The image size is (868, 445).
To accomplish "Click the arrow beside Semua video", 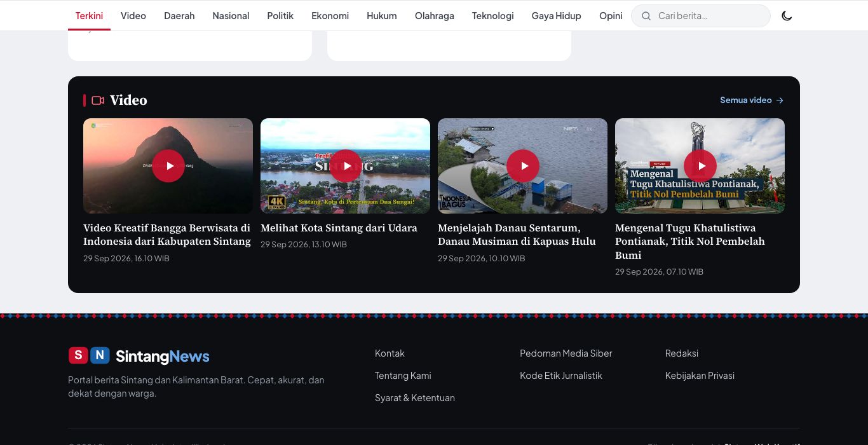I will pyautogui.click(x=780, y=100).
